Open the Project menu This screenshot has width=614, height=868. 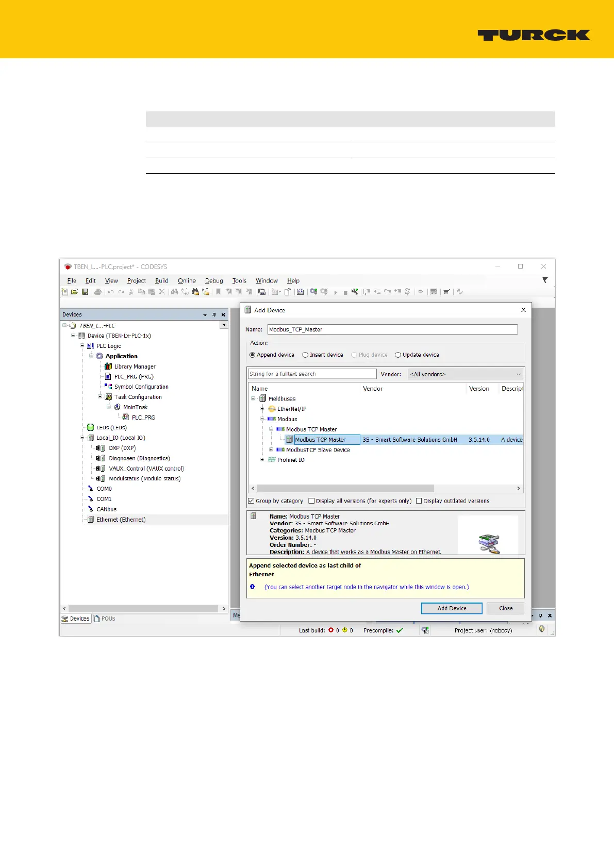point(137,280)
